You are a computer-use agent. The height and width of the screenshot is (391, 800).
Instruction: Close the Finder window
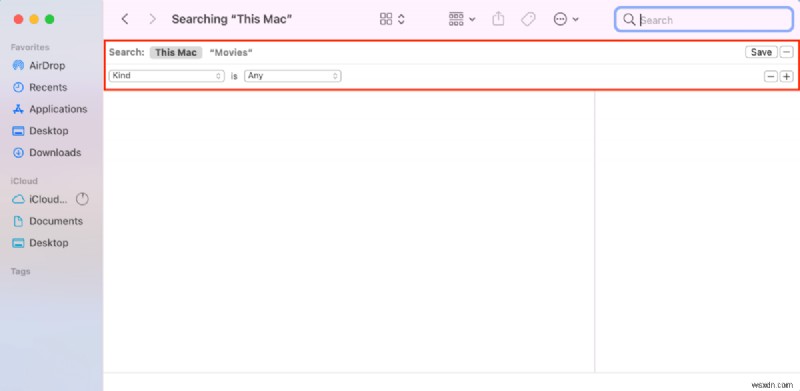[x=18, y=19]
